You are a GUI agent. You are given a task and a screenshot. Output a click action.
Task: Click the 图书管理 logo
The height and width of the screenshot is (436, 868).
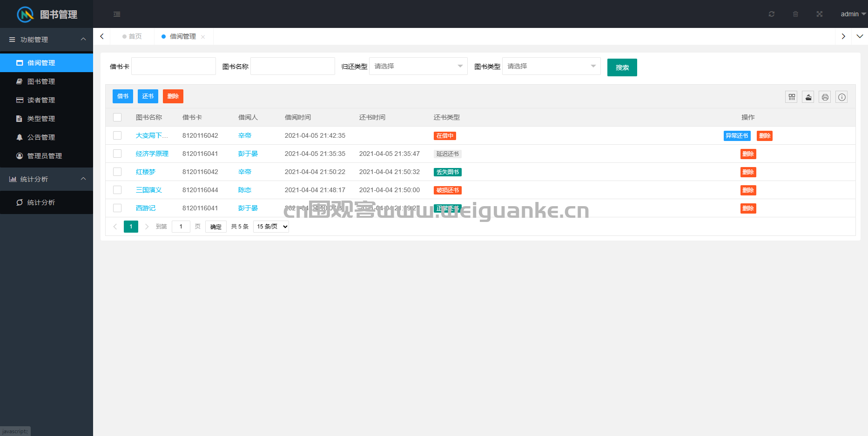pyautogui.click(x=47, y=14)
